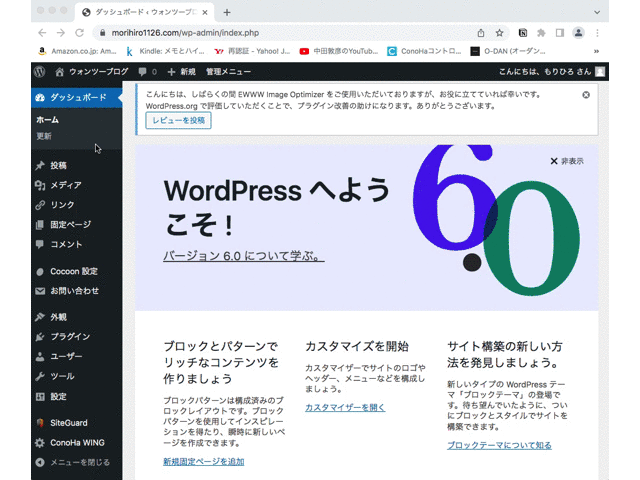Open ツール wrench icon in sidebar

[40, 376]
